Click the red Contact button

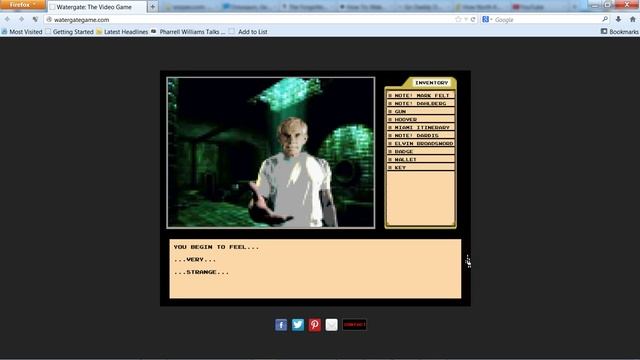(x=354, y=325)
